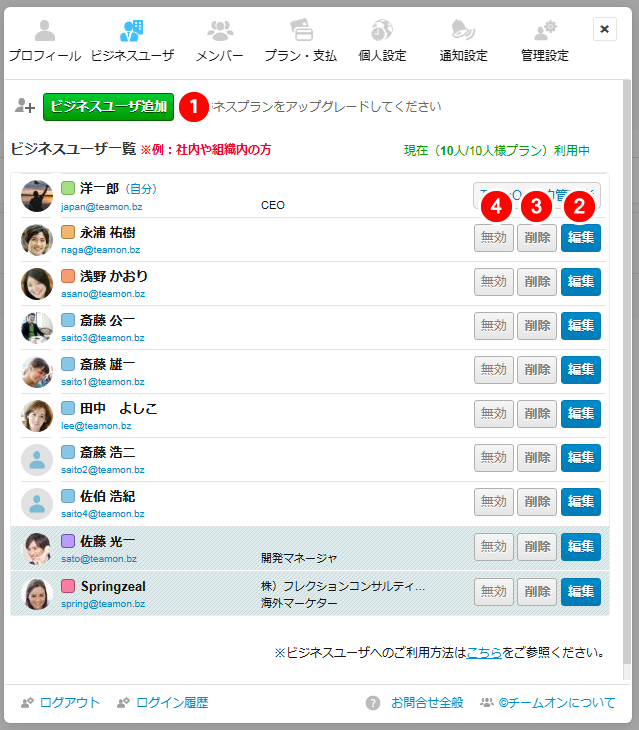Edit user 永浦 祐樹
The width and height of the screenshot is (639, 730).
click(580, 238)
